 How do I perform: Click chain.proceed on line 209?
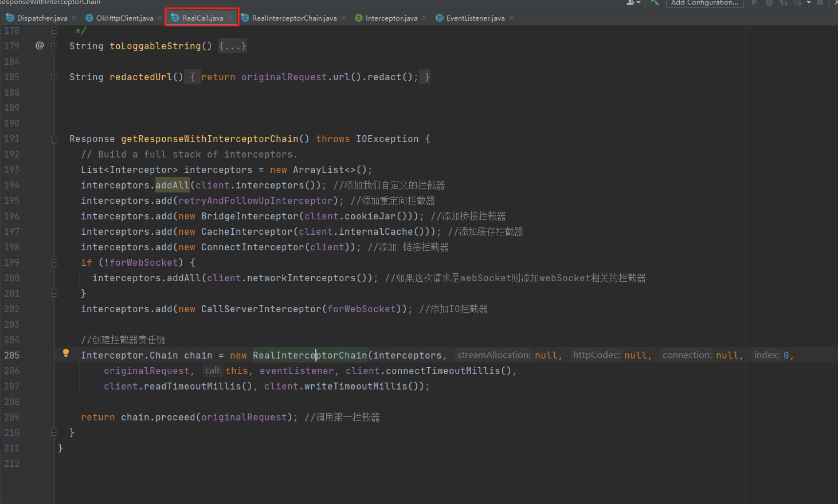point(158,417)
